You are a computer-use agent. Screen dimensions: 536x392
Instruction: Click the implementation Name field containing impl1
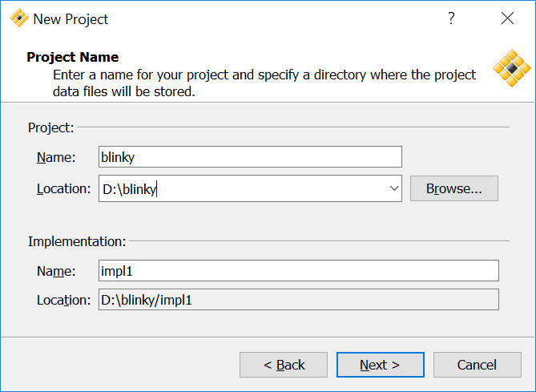[x=298, y=271]
